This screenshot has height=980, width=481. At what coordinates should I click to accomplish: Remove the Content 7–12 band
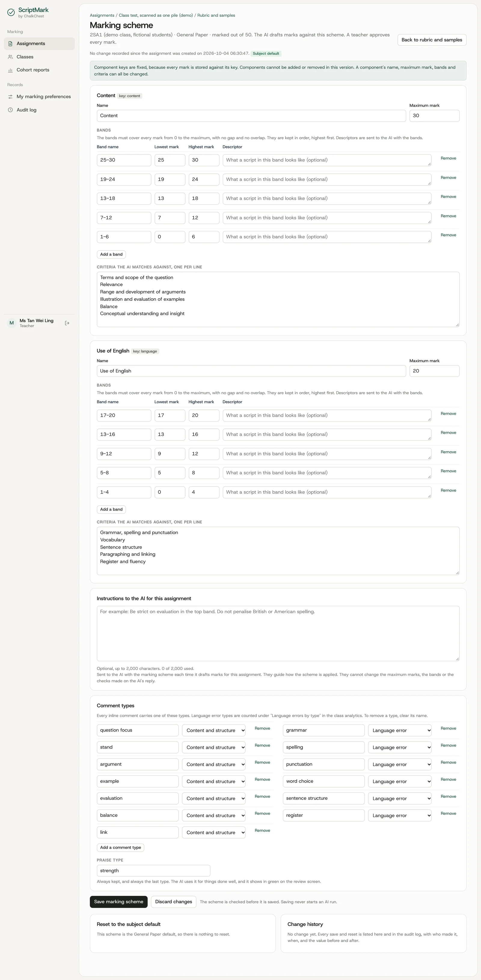(448, 216)
